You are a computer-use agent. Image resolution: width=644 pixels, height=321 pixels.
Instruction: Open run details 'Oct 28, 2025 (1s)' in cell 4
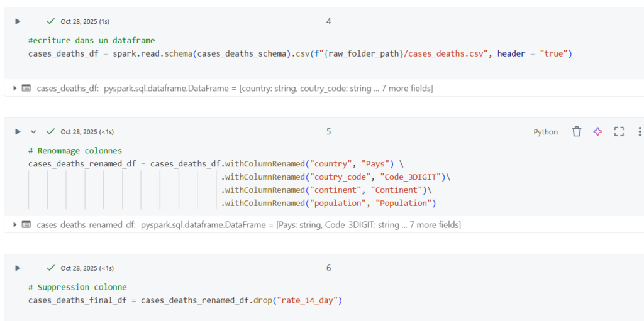click(85, 21)
